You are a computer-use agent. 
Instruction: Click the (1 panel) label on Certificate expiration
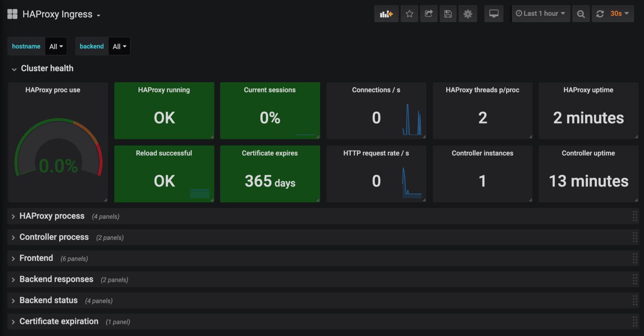tap(118, 322)
